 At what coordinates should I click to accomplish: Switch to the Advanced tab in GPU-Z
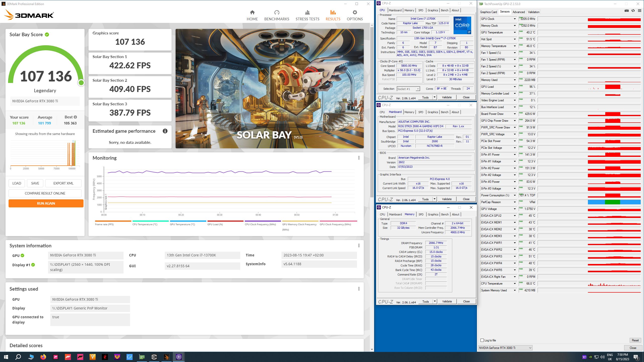(x=518, y=12)
